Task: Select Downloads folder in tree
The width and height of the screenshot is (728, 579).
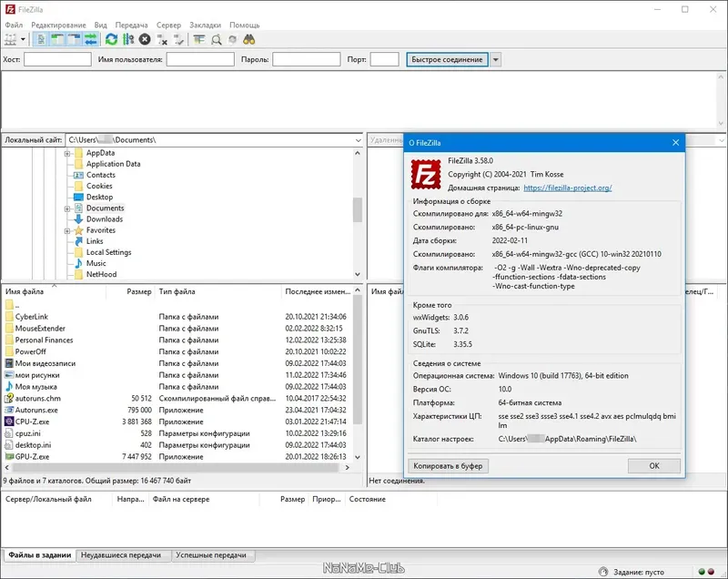Action: pyautogui.click(x=104, y=219)
